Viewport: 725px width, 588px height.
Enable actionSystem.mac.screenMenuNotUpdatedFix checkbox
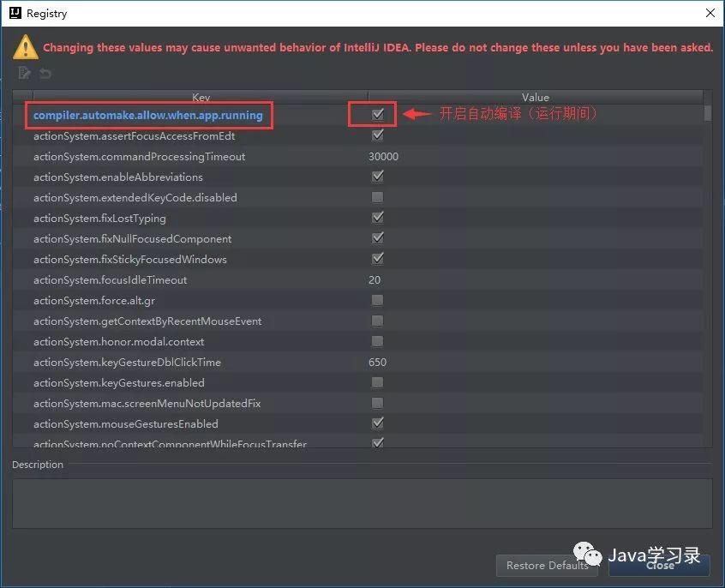tap(377, 403)
